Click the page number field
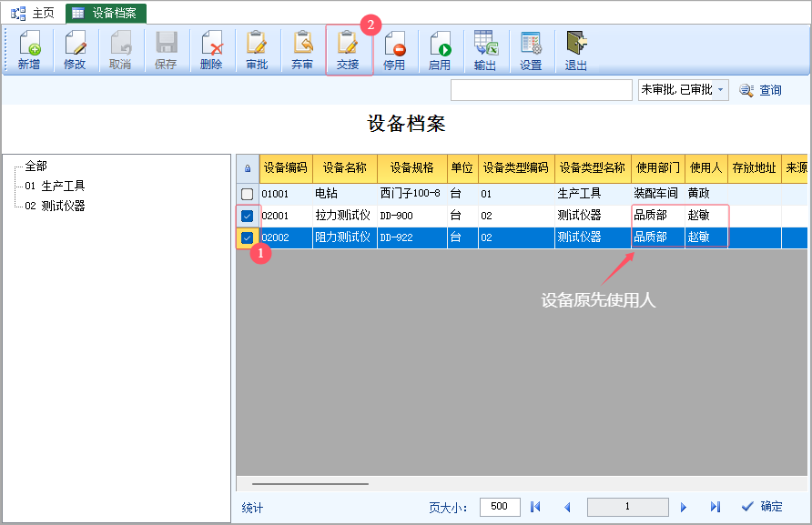This screenshot has width=812, height=525. 627,507
